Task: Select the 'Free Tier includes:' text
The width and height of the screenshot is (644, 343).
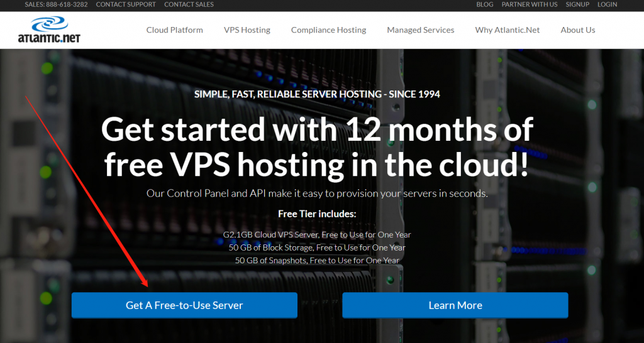Action: [x=317, y=214]
